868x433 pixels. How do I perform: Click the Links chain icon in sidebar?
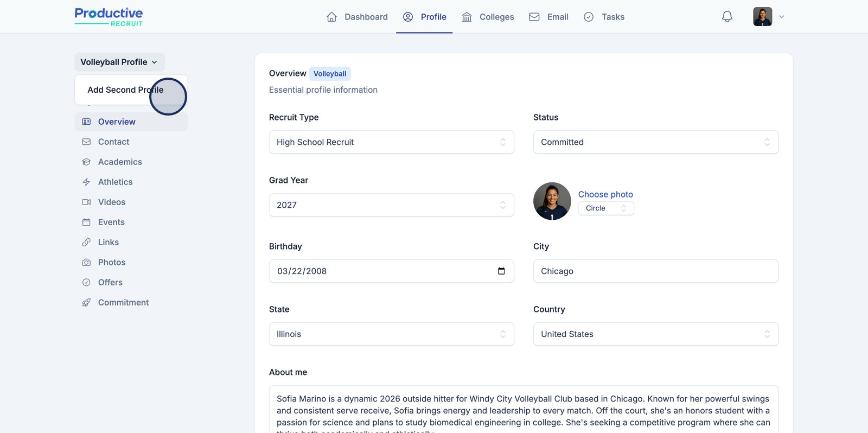(86, 243)
